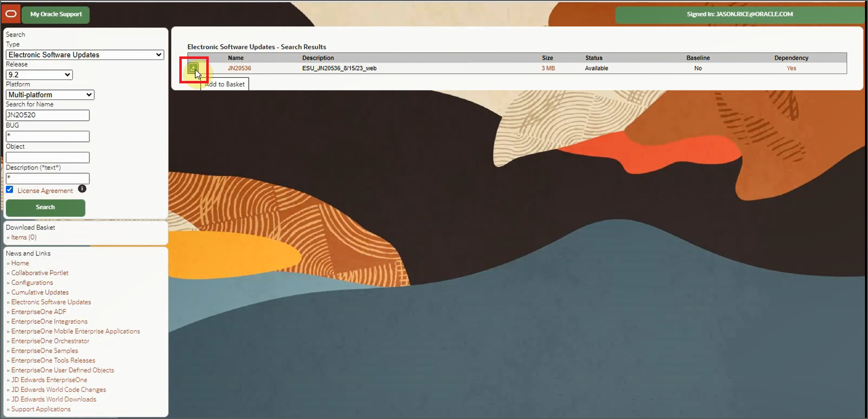Click the Available status cell

click(x=596, y=68)
